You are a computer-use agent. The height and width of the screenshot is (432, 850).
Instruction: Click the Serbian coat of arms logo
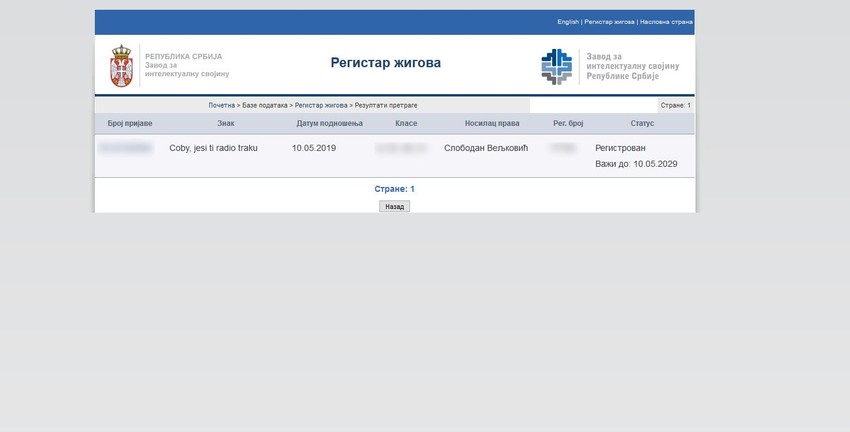pos(121,66)
